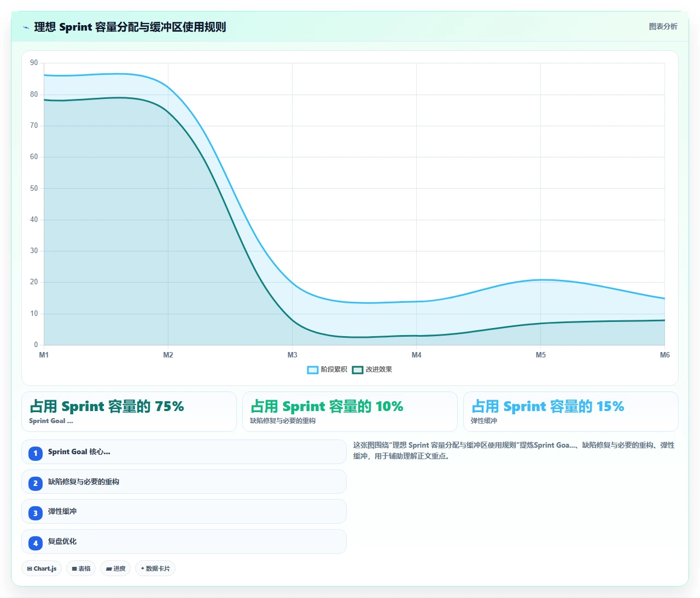Image resolution: width=700 pixels, height=598 pixels.
Task: Toggle the 阶段累积 legend swatch
Action: pyautogui.click(x=313, y=370)
